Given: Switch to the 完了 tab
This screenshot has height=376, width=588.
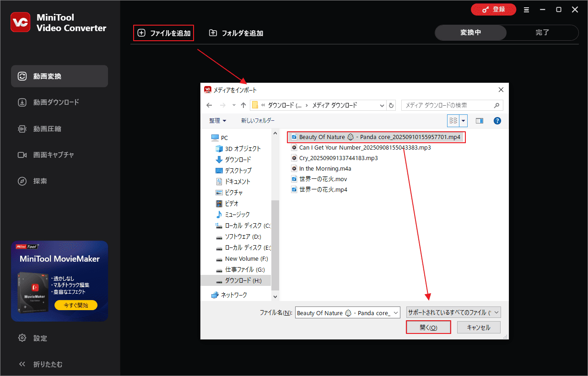Looking at the screenshot, I should point(542,32).
